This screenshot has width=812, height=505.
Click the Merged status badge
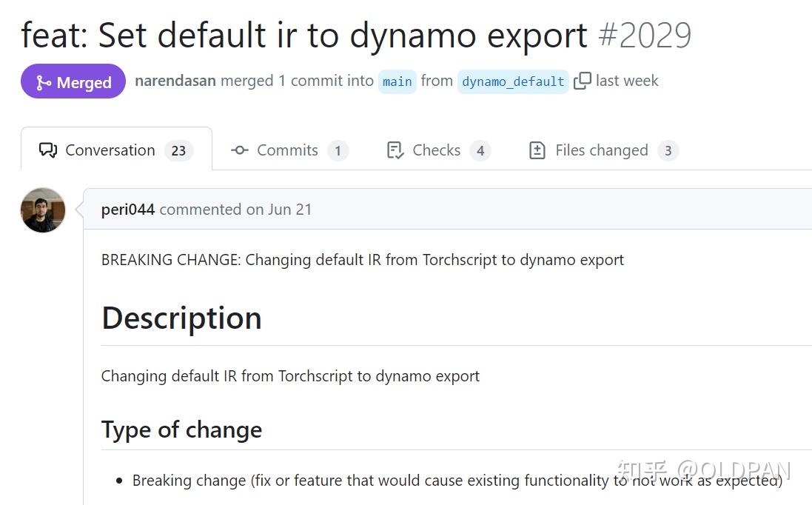(73, 81)
